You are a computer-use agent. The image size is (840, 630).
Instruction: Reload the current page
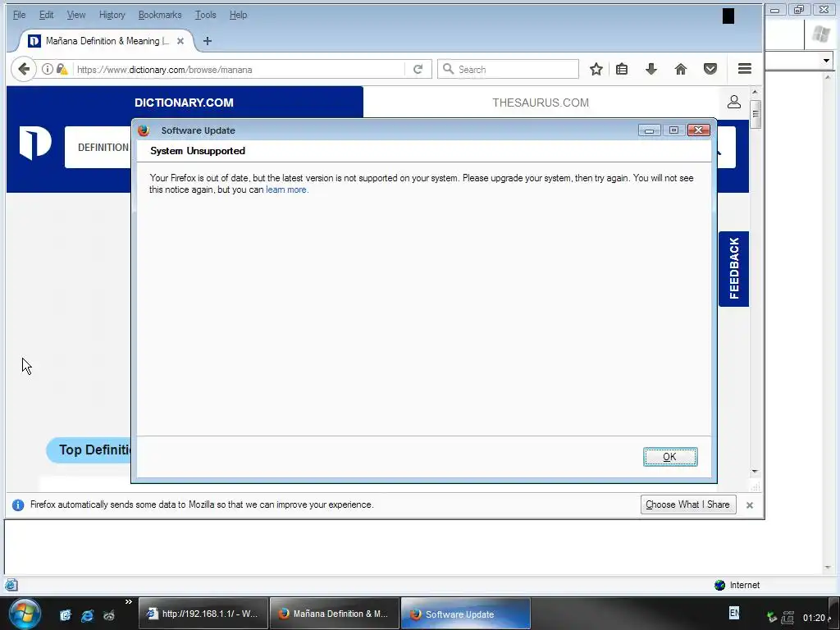point(418,69)
